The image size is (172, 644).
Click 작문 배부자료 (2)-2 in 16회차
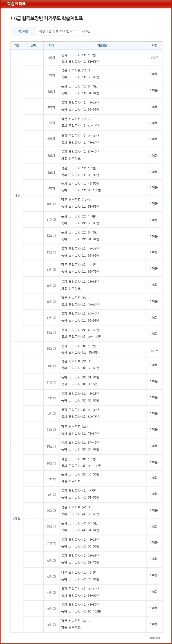(76, 298)
